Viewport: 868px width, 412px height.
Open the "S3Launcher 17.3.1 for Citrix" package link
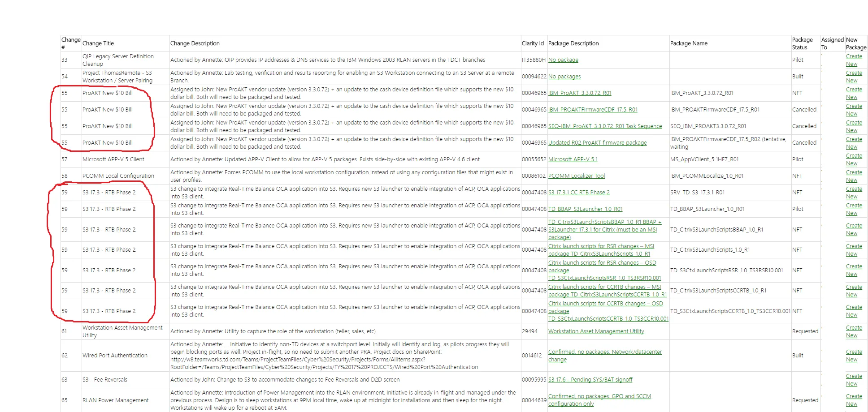coord(605,230)
